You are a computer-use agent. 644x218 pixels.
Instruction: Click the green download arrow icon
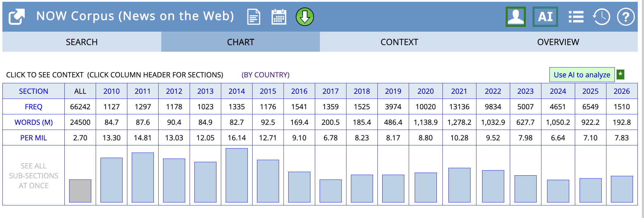coord(304,17)
